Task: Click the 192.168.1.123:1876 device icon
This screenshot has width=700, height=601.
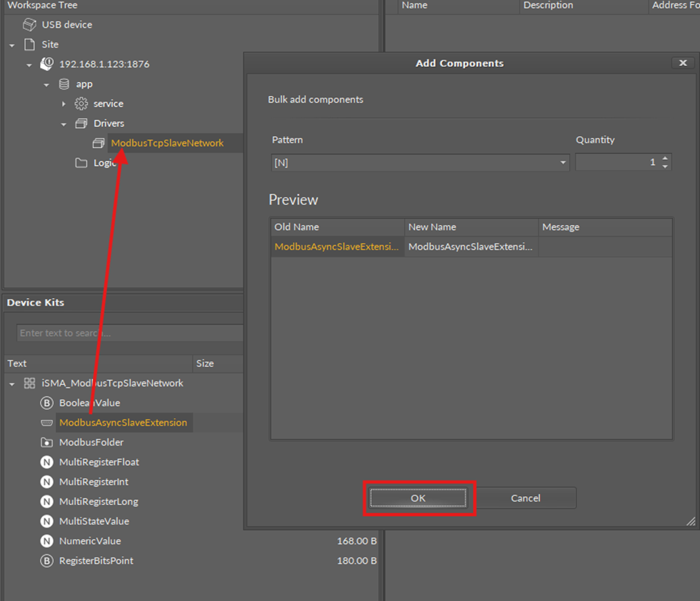Action: (47, 64)
